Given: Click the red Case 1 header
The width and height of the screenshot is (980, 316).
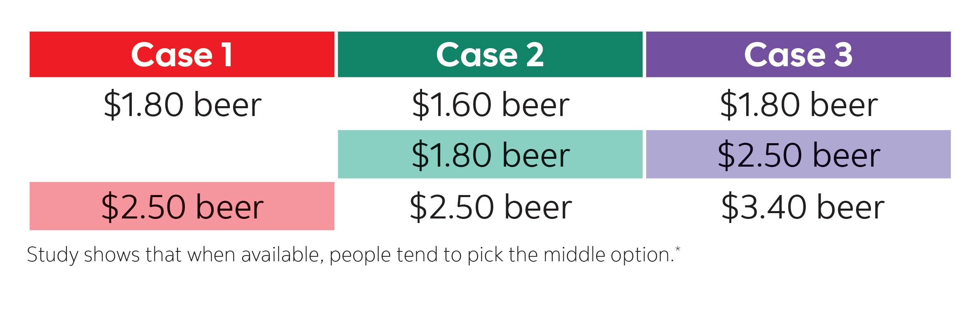Looking at the screenshot, I should point(182,54).
